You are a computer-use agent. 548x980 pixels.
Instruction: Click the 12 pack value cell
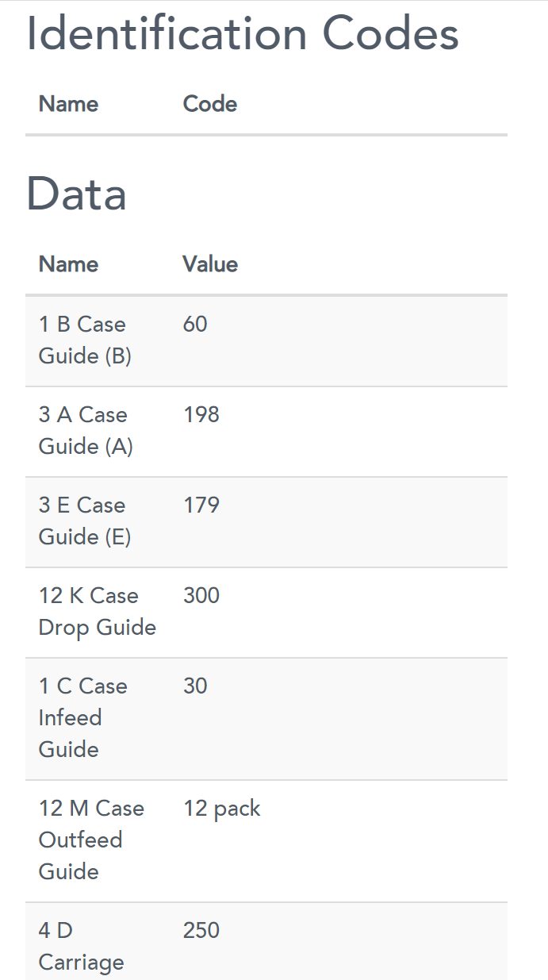tap(222, 809)
